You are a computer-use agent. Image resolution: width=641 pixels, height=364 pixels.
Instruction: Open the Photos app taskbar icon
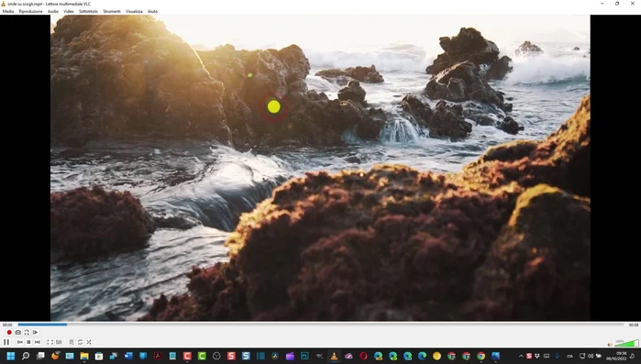click(495, 357)
